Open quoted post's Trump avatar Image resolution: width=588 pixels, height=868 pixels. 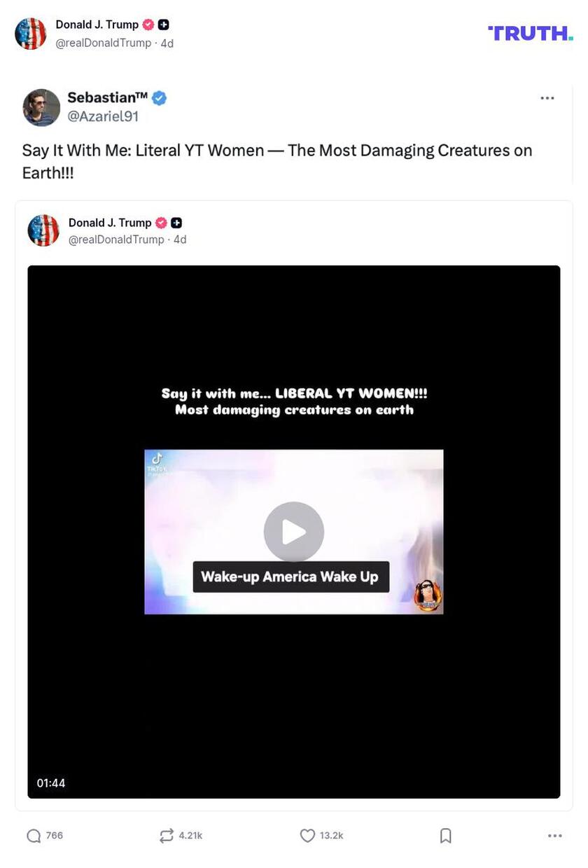tap(43, 230)
